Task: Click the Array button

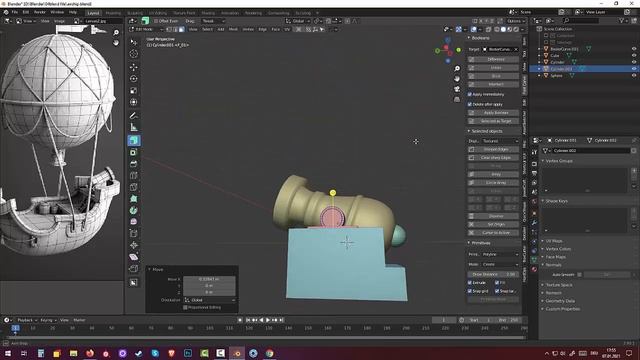Action: point(493,174)
